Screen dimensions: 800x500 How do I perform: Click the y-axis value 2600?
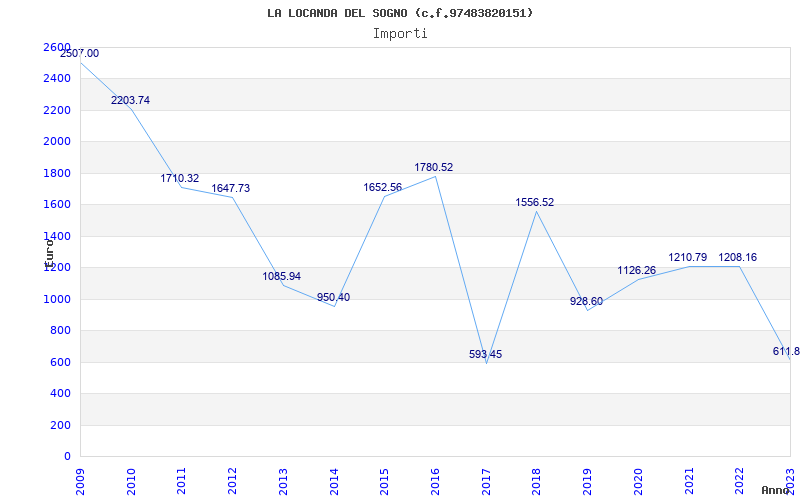[57, 47]
